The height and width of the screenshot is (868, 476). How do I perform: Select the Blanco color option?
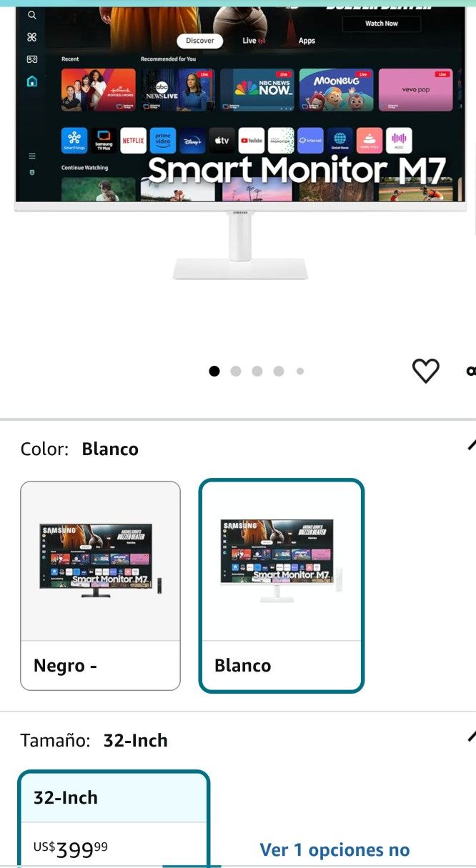pos(282,586)
